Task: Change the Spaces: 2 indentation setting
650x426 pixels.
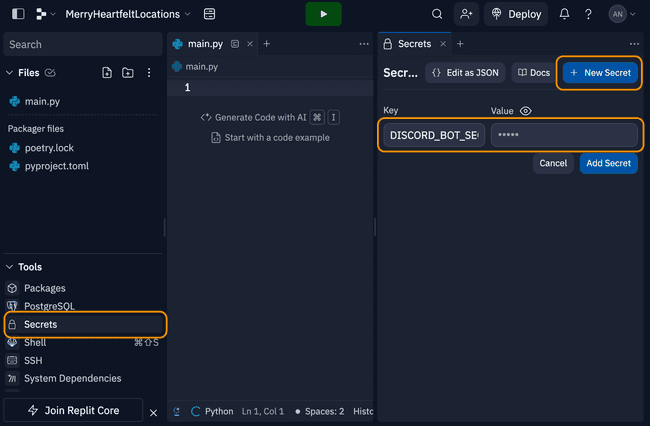Action: tap(320, 411)
